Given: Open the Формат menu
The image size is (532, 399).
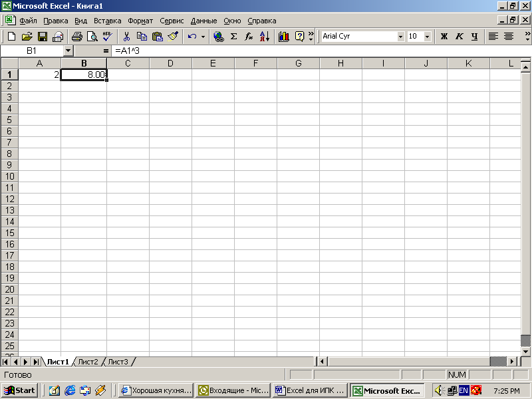Looking at the screenshot, I should tap(140, 21).
